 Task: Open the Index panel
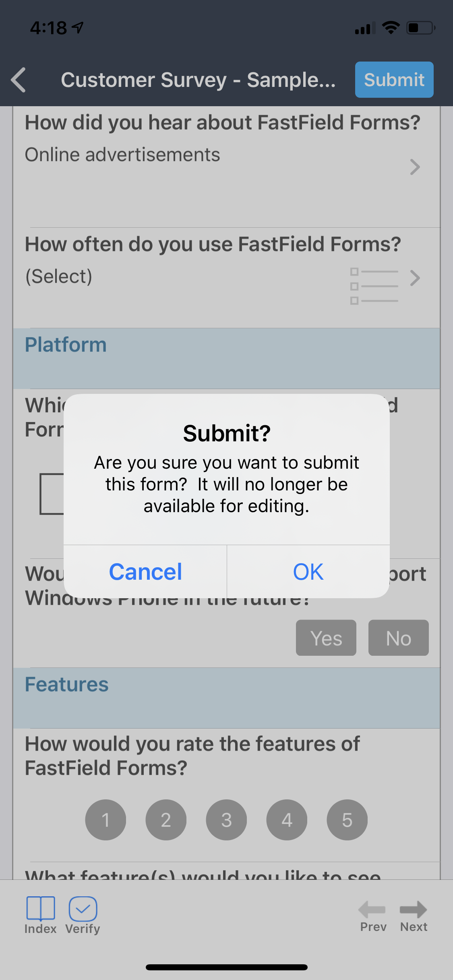40,912
